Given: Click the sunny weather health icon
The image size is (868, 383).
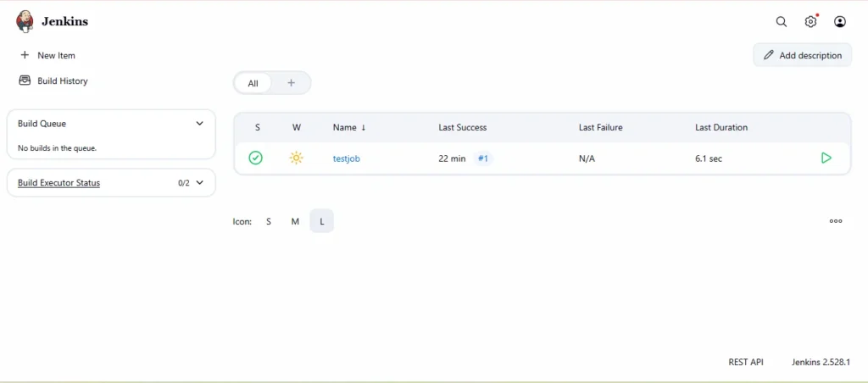Looking at the screenshot, I should pyautogui.click(x=296, y=158).
